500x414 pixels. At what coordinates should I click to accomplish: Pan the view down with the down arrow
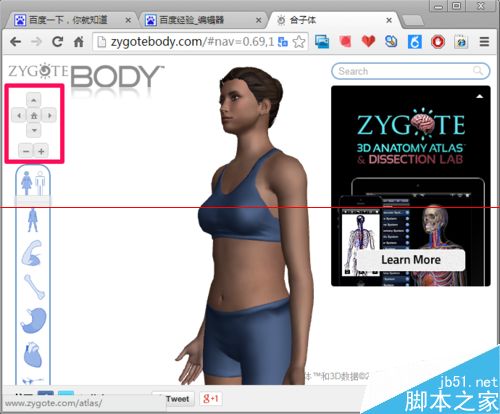pos(34,130)
